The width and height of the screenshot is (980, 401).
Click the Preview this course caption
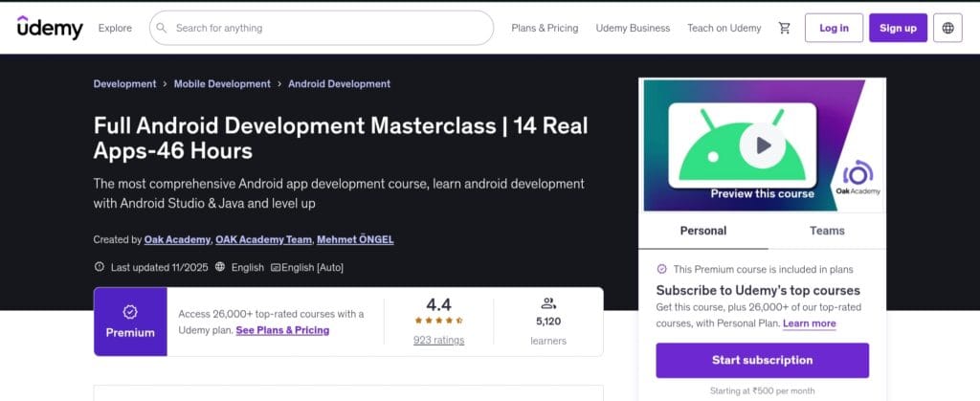point(762,193)
